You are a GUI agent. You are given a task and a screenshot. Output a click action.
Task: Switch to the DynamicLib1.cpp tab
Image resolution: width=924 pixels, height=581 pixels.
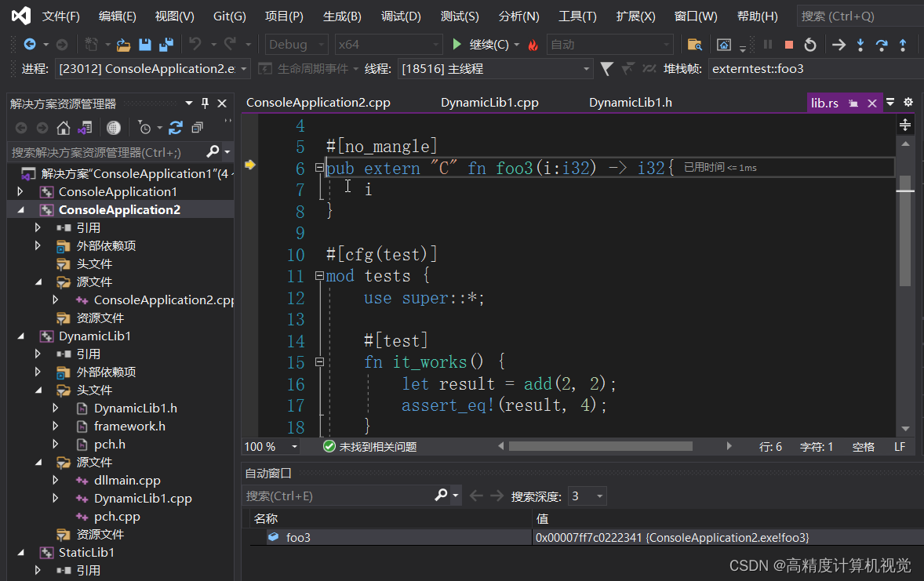coord(489,103)
